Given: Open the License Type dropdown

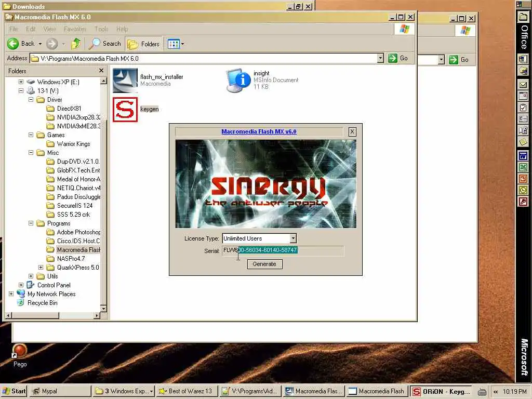Looking at the screenshot, I should pyautogui.click(x=293, y=238).
